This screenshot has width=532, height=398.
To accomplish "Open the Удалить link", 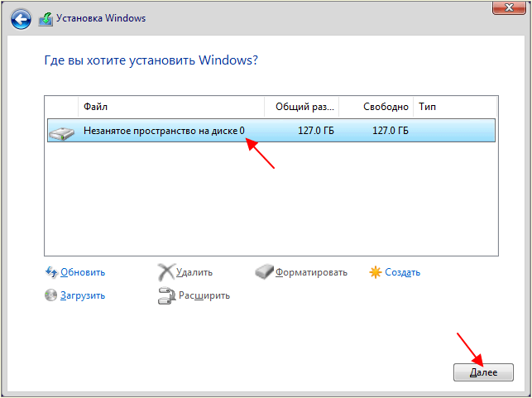I will [194, 272].
